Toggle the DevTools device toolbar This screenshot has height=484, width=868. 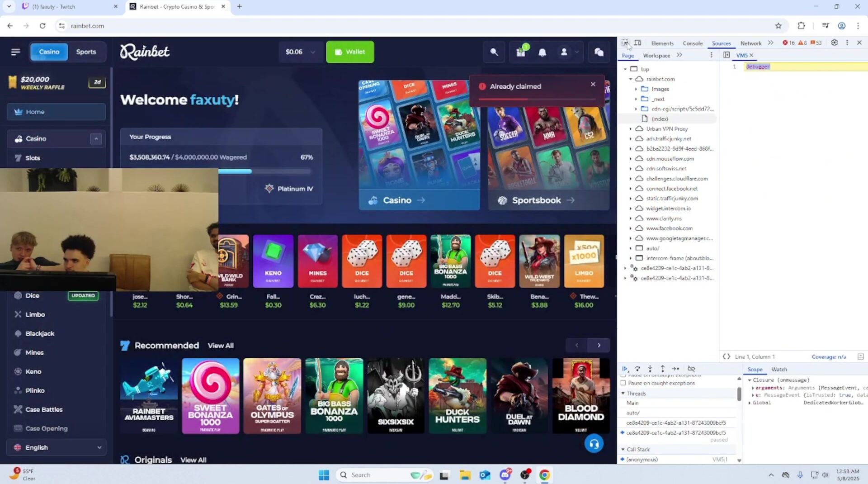(x=637, y=43)
